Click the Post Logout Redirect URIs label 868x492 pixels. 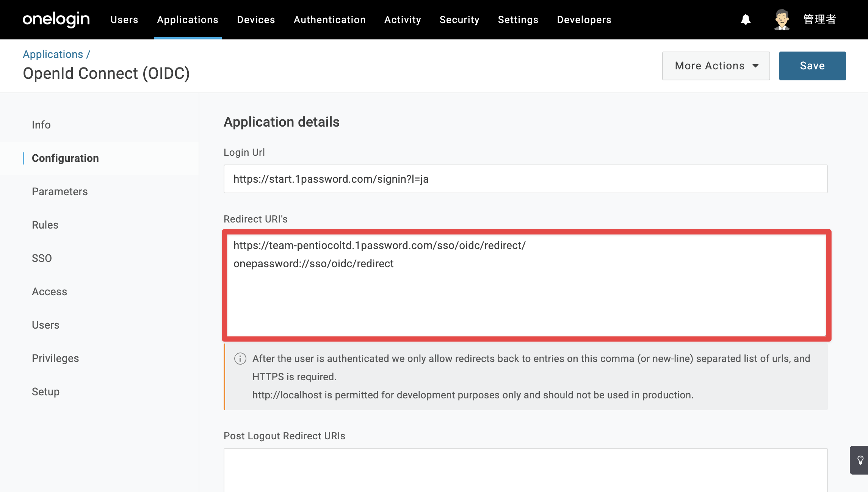tap(284, 436)
